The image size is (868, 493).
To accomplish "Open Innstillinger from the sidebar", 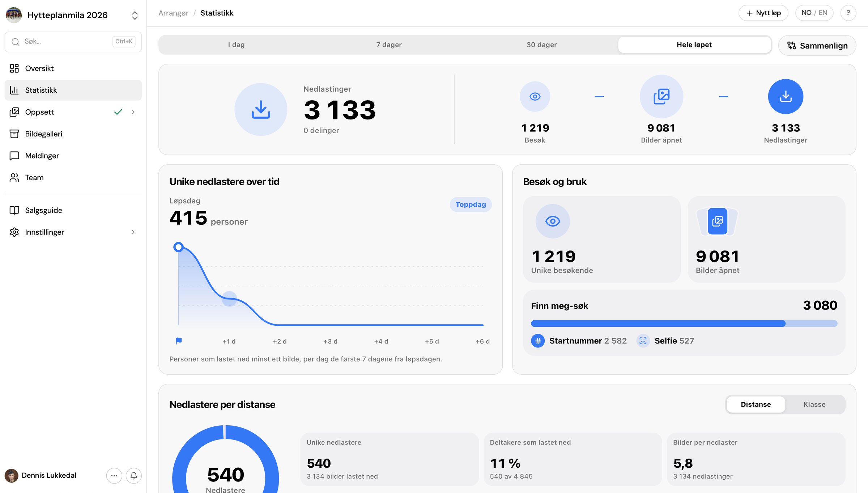I will (x=73, y=232).
